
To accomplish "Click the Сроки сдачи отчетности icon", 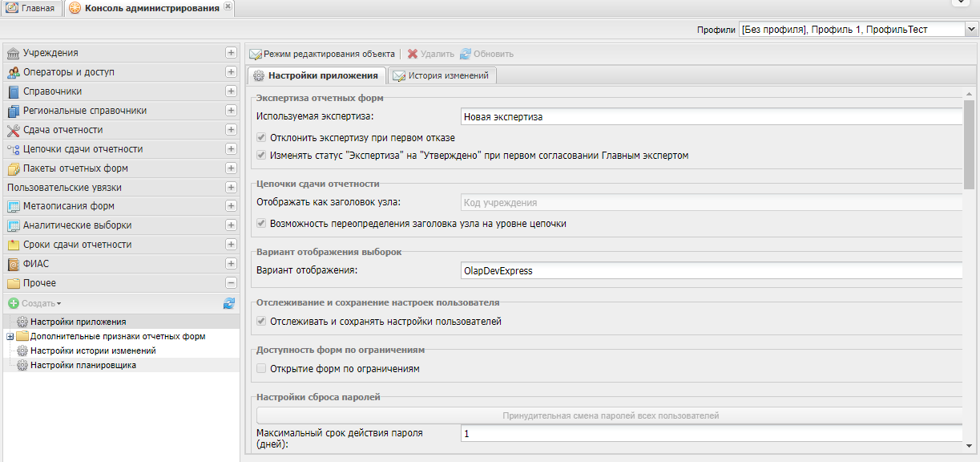I will (14, 245).
